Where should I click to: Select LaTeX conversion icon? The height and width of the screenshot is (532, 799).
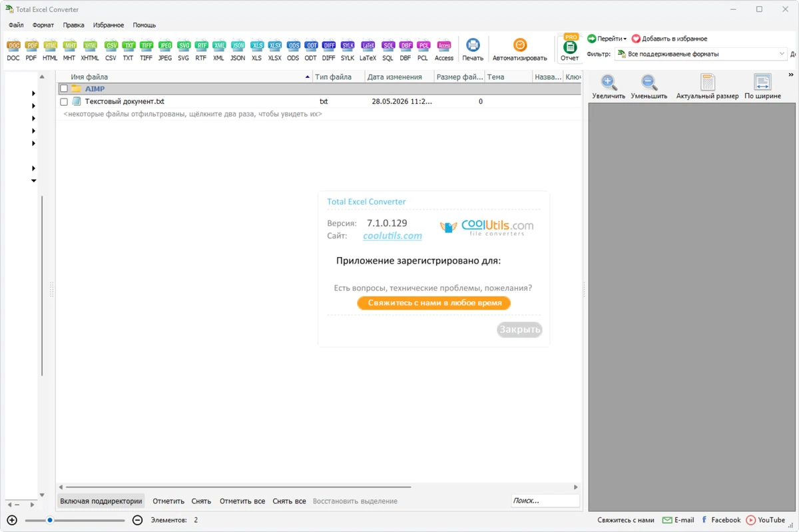click(368, 50)
